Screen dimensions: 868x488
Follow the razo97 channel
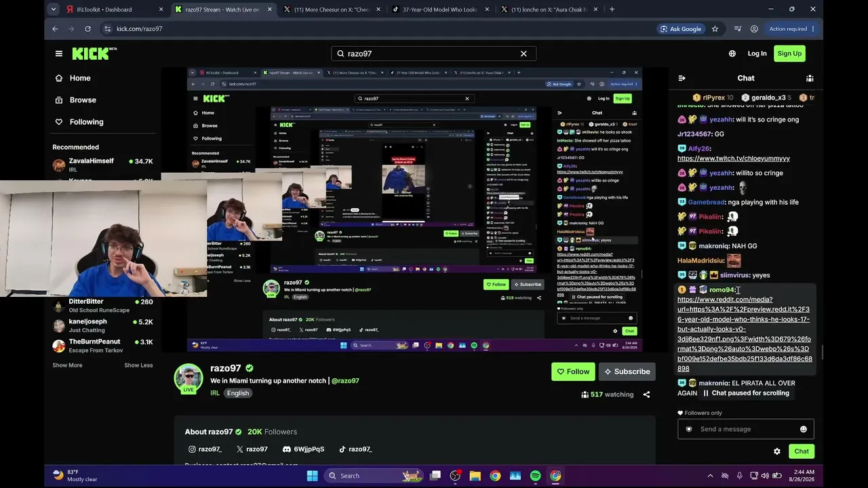point(573,371)
